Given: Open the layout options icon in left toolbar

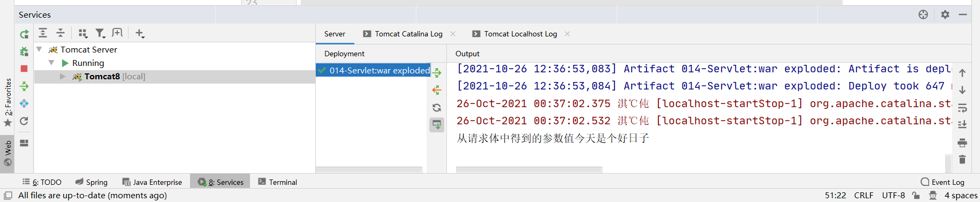Looking at the screenshot, I should pos(24,143).
